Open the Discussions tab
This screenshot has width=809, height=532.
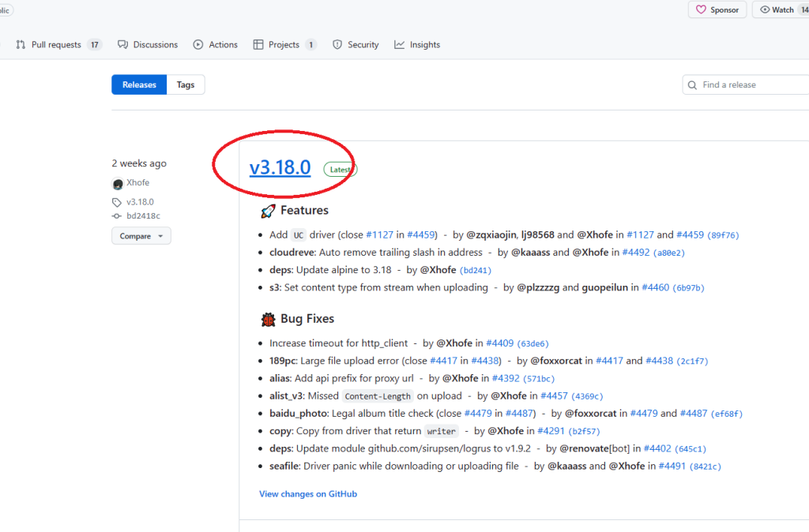click(148, 45)
